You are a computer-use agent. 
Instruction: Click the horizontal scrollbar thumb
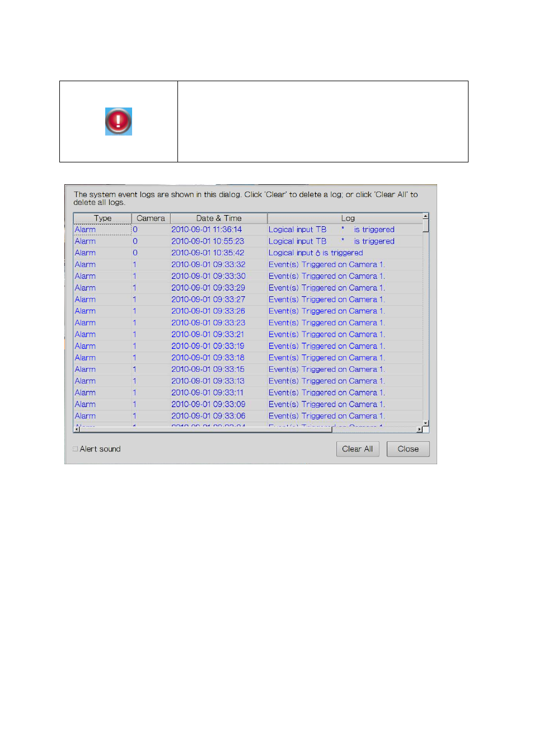(205, 430)
